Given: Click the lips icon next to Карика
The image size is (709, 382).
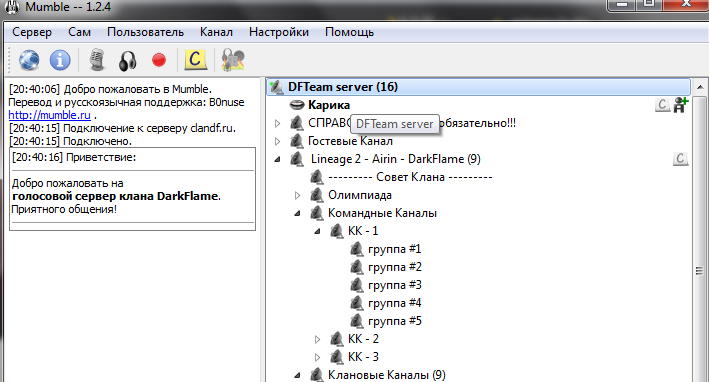Looking at the screenshot, I should tap(297, 105).
